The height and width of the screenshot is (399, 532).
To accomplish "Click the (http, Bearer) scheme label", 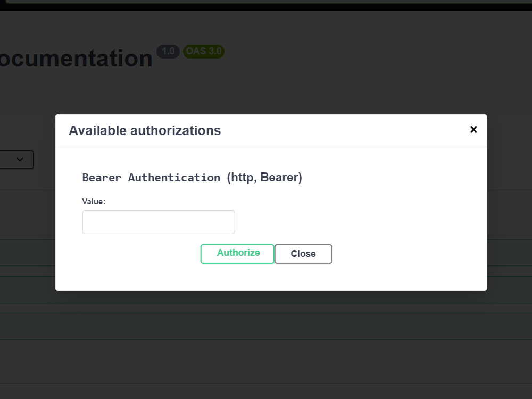I will 265,177.
